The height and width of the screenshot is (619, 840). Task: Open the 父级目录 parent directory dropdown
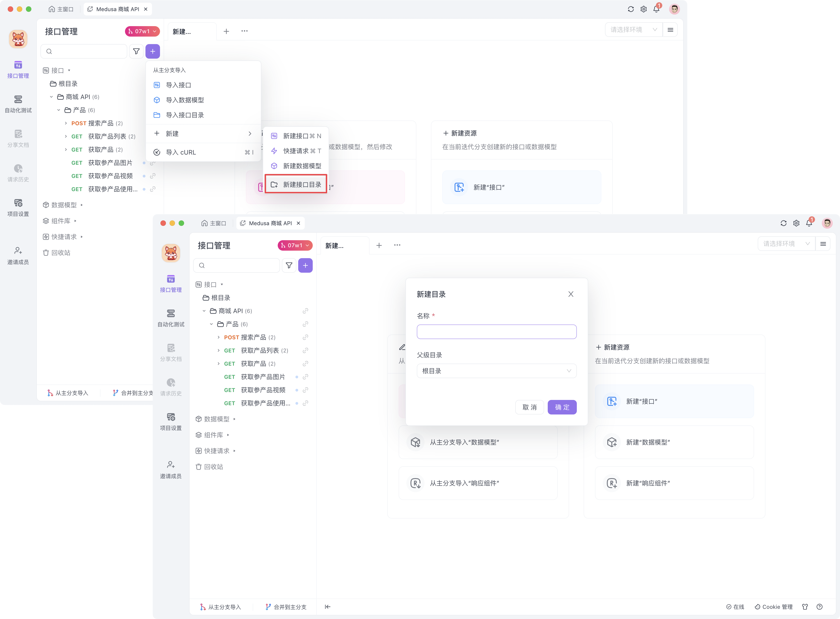tap(496, 371)
